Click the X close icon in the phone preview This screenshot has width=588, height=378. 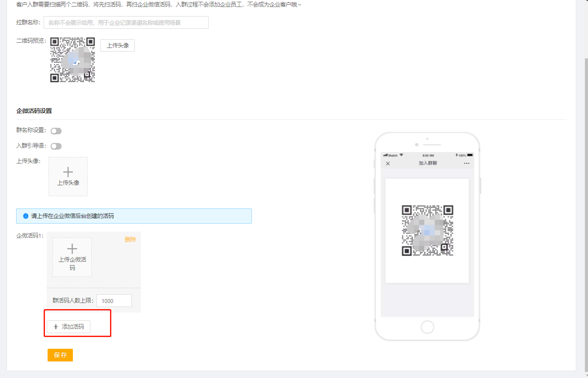click(x=388, y=163)
